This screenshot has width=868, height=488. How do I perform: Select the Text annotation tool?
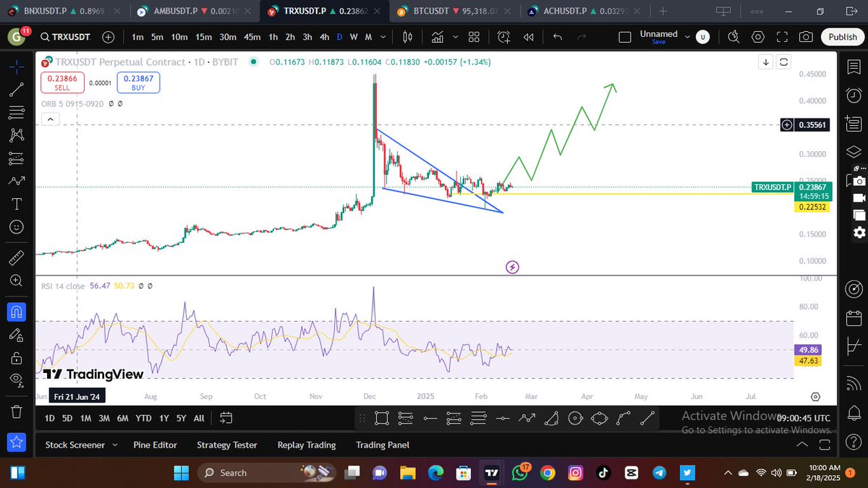[17, 204]
